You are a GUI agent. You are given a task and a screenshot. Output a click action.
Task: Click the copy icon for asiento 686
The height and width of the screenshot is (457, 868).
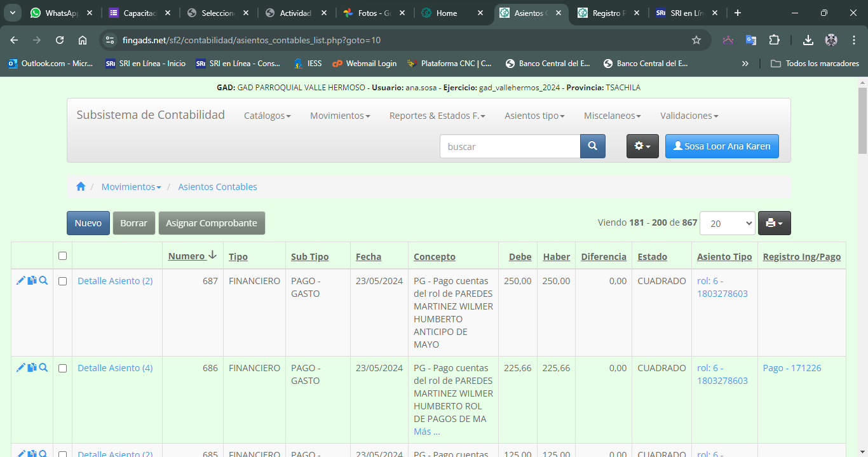point(32,367)
